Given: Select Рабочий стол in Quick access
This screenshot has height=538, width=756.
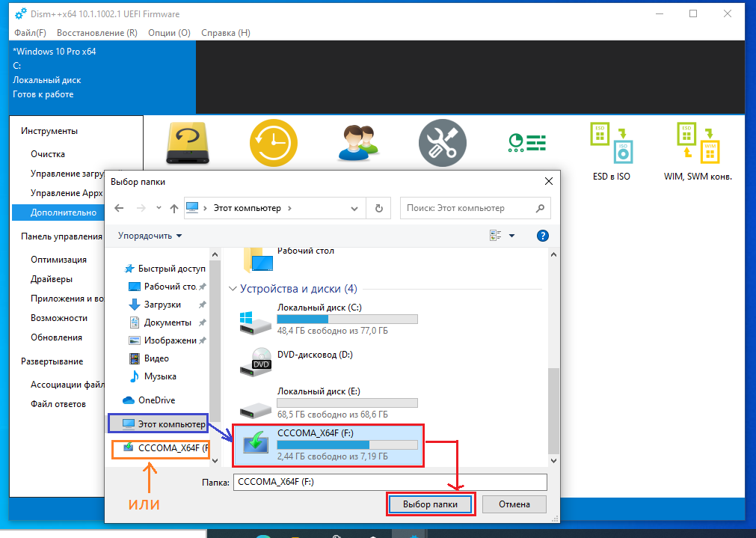Looking at the screenshot, I should [x=170, y=287].
